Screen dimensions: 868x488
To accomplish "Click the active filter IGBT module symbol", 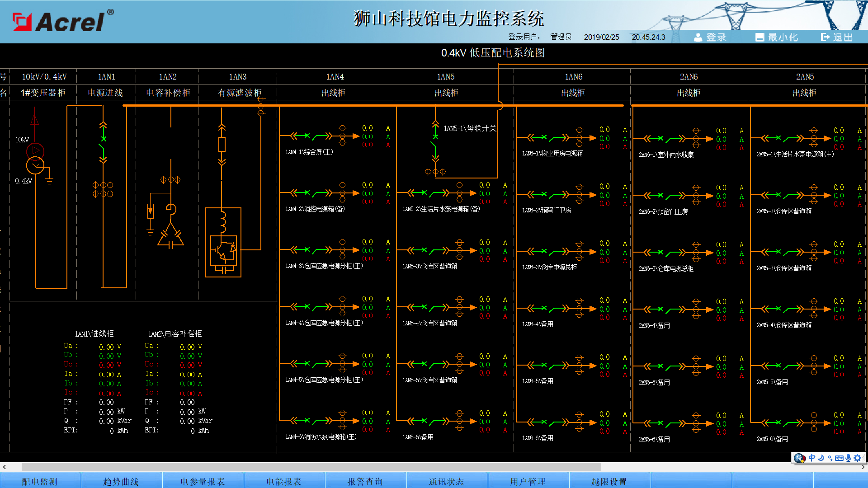I will [223, 249].
